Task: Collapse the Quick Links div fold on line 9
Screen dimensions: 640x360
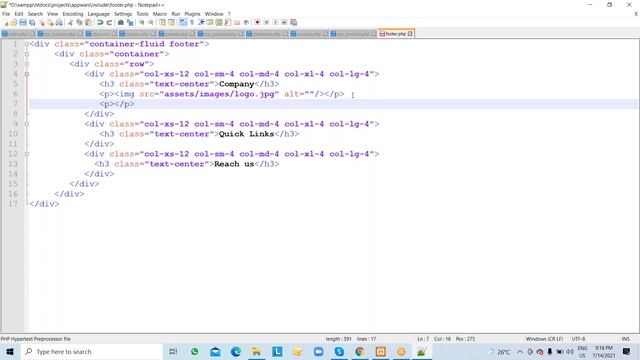Action: pyautogui.click(x=27, y=124)
